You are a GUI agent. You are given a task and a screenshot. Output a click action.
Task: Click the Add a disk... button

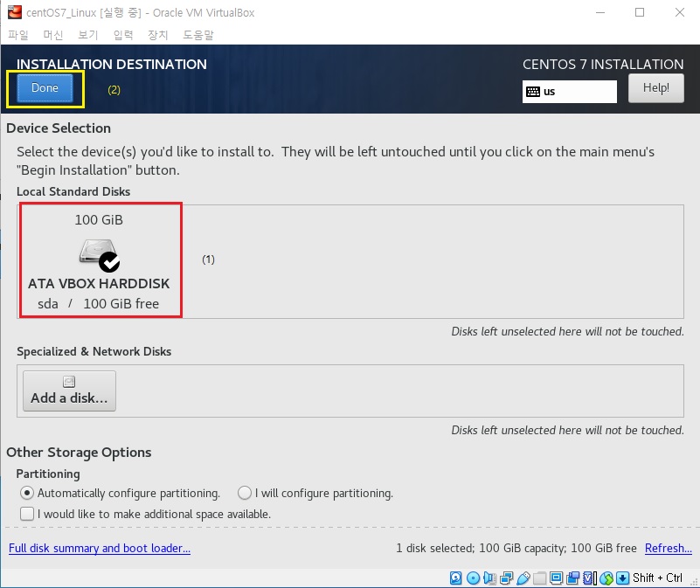[69, 391]
